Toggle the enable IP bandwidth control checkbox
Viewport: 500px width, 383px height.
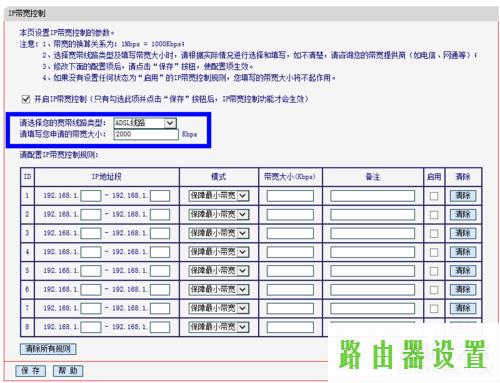pyautogui.click(x=26, y=99)
